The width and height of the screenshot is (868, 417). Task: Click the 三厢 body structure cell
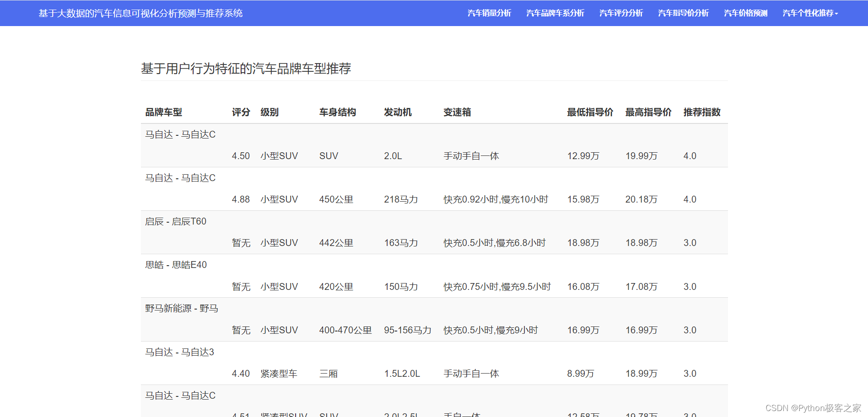tap(329, 374)
